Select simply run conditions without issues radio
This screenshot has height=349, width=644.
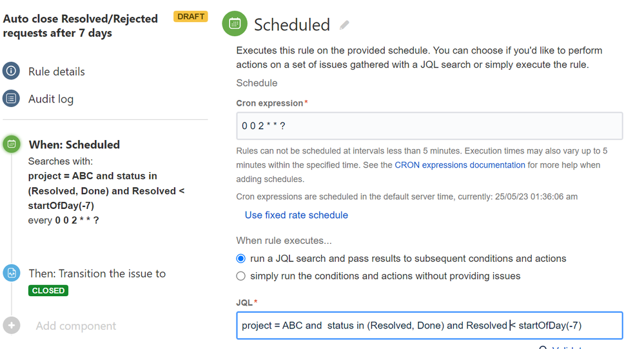(x=240, y=276)
